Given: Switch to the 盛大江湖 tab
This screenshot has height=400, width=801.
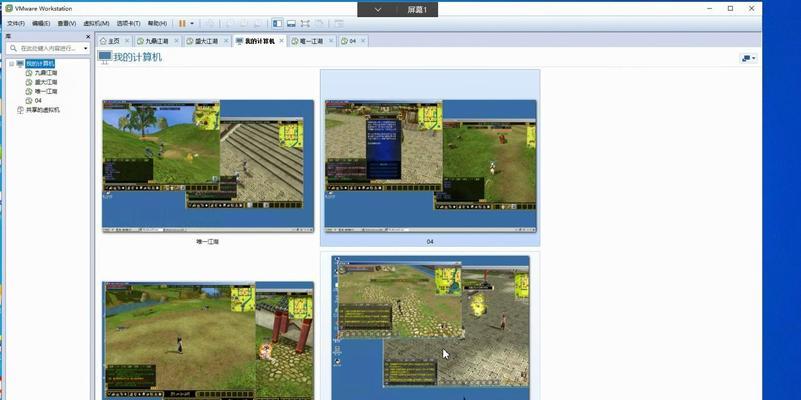Looking at the screenshot, I should tap(206, 41).
